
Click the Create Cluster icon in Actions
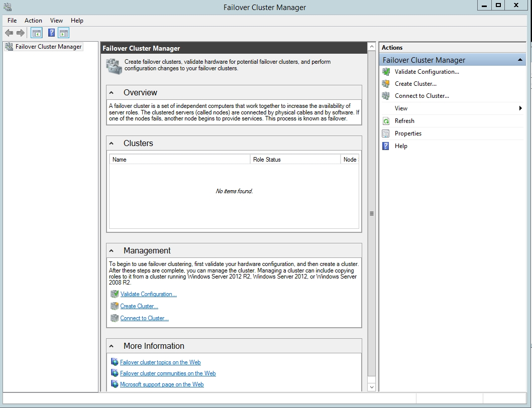pos(386,83)
